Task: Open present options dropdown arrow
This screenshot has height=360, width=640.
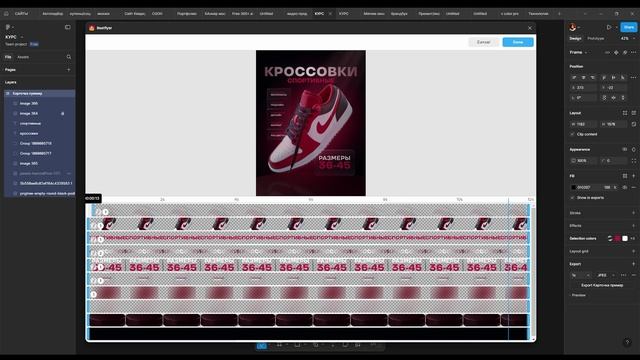Action: pyautogui.click(x=616, y=27)
